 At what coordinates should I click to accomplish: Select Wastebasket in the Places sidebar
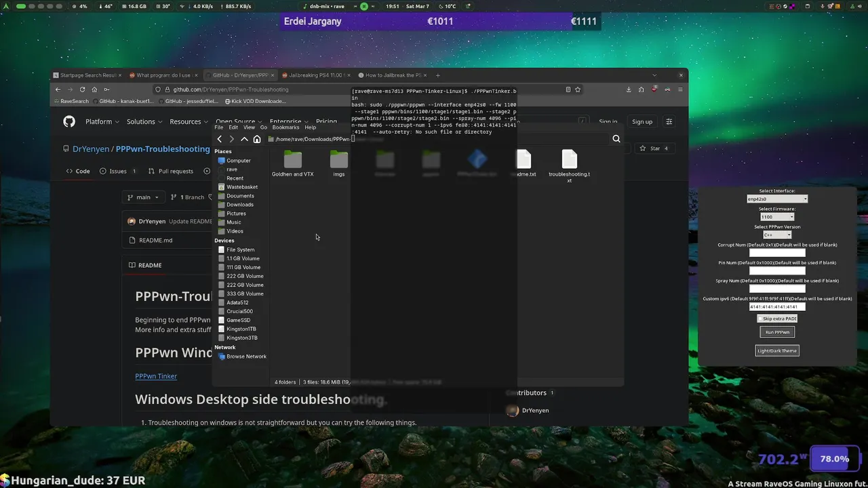[x=238, y=187]
